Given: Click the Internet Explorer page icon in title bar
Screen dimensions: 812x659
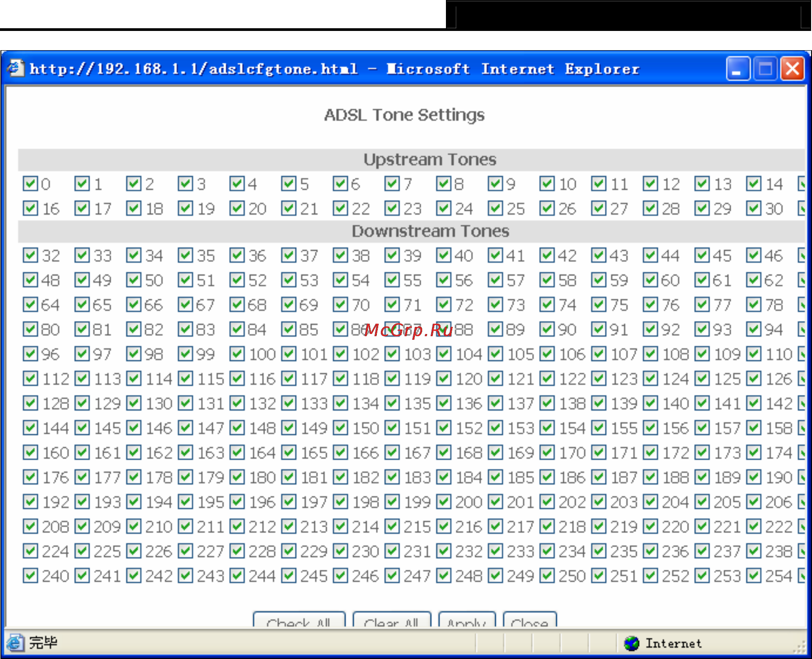Looking at the screenshot, I should (15, 68).
